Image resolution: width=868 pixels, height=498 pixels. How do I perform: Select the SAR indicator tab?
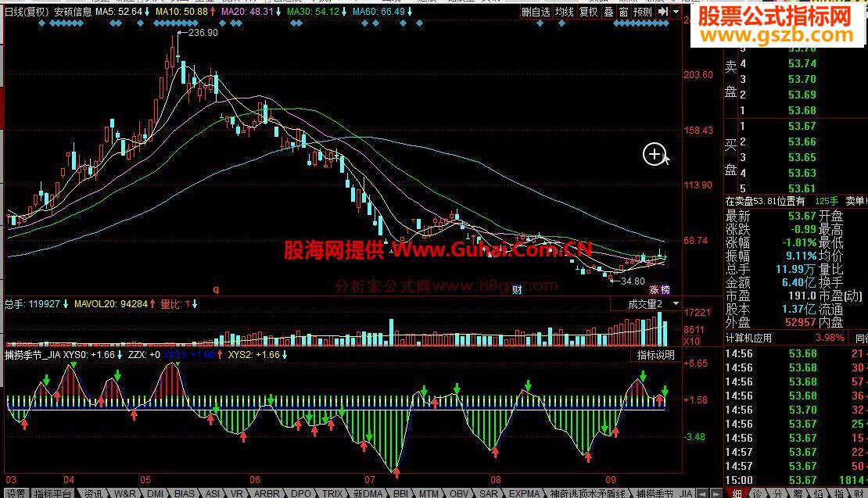click(488, 493)
